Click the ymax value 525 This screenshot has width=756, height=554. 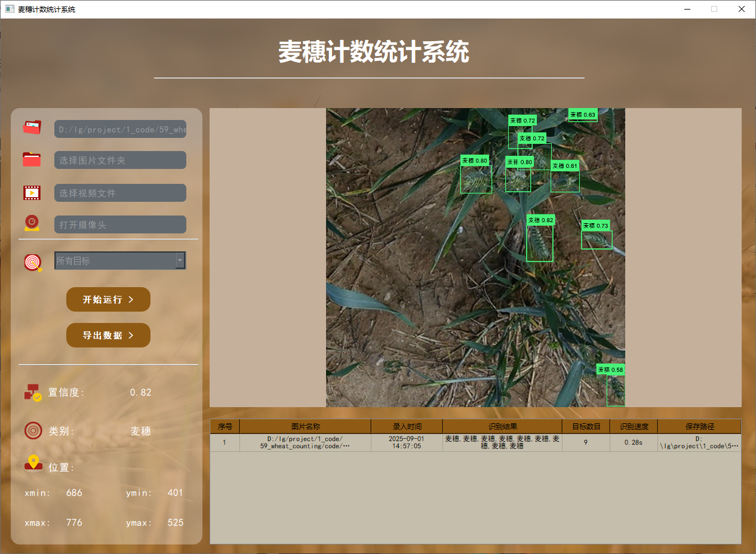175,522
